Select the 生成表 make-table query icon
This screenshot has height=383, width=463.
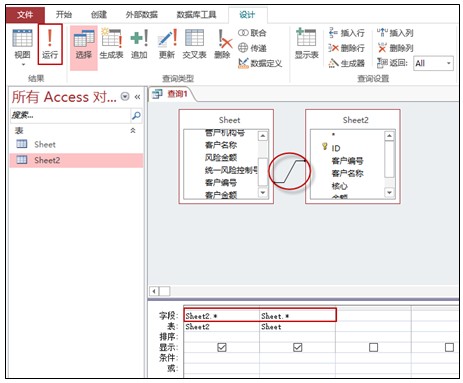click(112, 44)
